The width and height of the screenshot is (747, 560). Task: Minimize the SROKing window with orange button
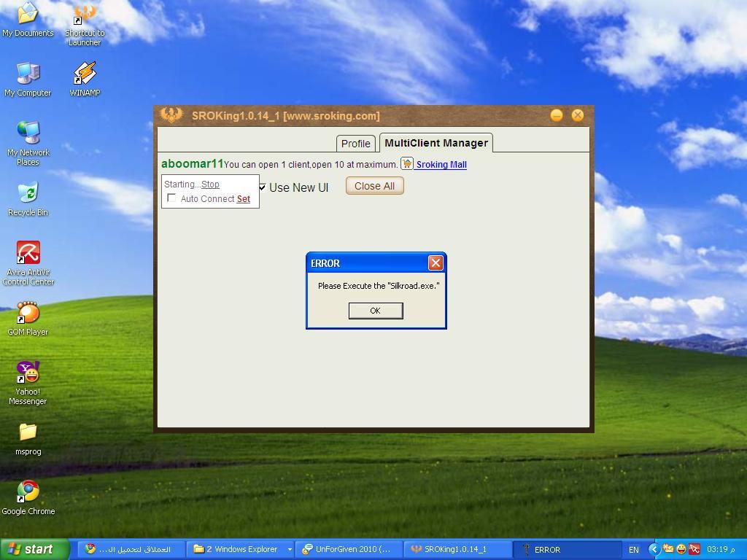pos(557,115)
